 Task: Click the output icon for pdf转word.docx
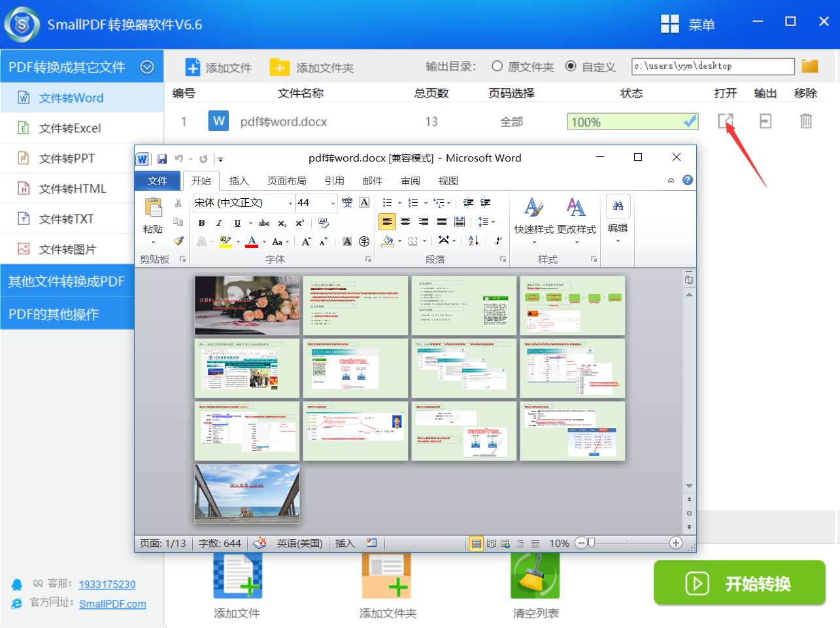pos(765,121)
